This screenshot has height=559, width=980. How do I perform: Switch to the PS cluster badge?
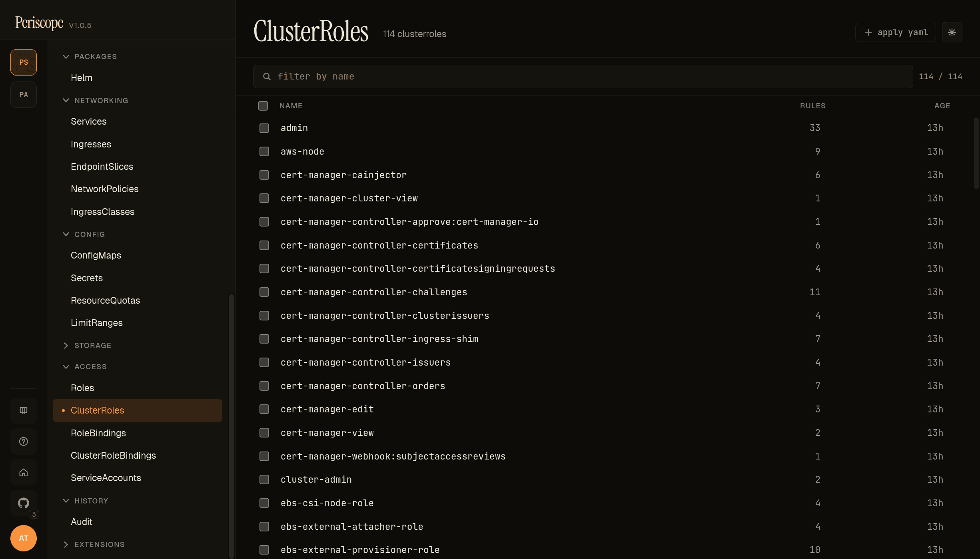[24, 62]
